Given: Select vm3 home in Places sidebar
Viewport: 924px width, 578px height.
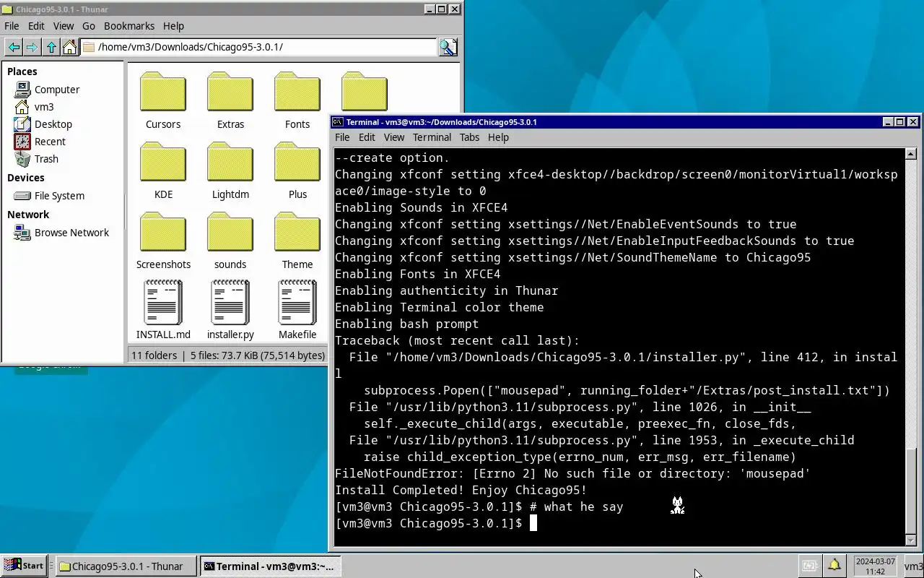Looking at the screenshot, I should coord(34,107).
